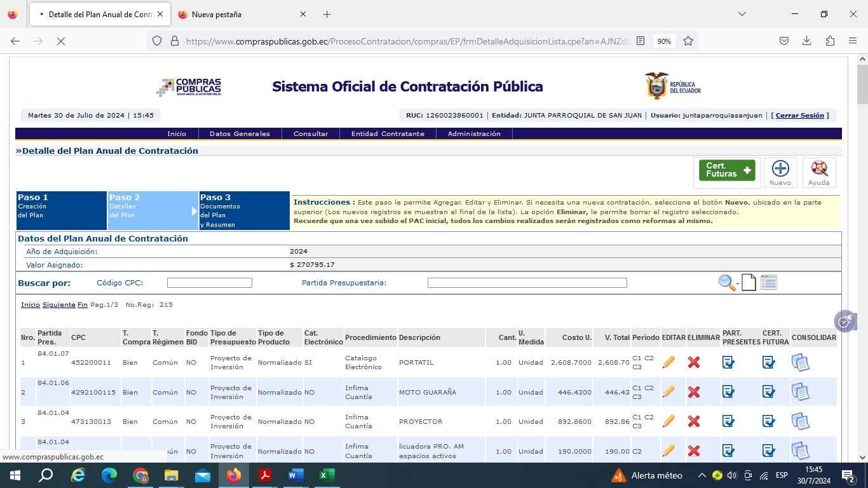The width and height of the screenshot is (868, 488).
Task: Click the Cerrar Sesión link
Action: coord(801,116)
